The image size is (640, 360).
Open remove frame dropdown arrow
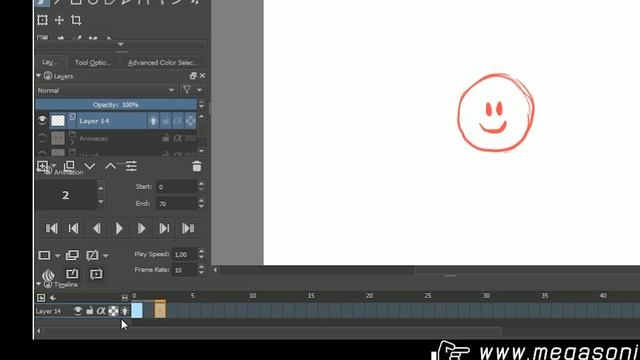106,256
